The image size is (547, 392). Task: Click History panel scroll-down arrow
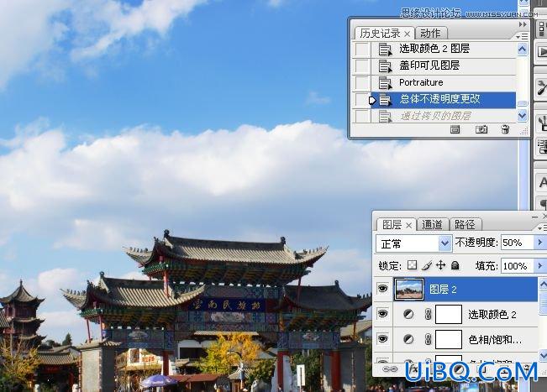522,115
